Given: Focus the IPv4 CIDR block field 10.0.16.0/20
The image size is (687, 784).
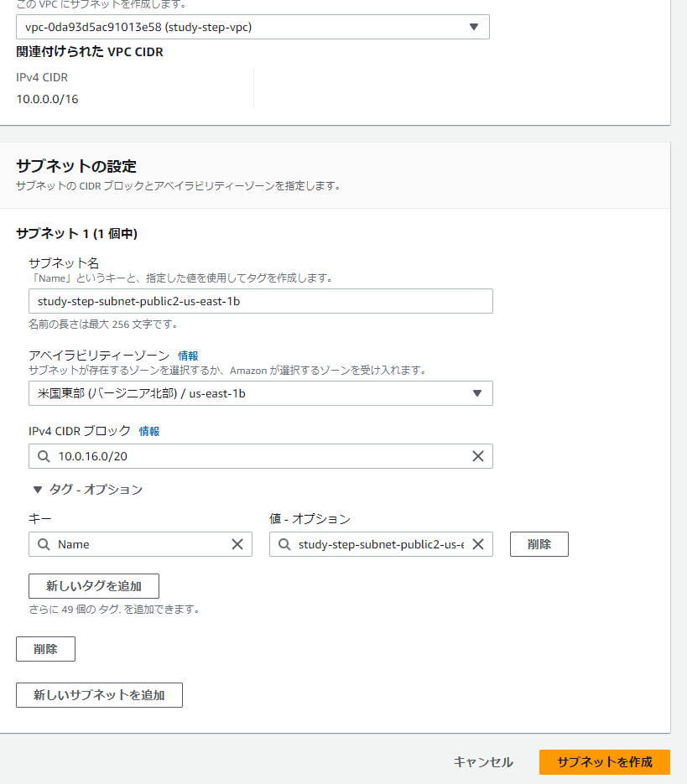Looking at the screenshot, I should click(261, 456).
